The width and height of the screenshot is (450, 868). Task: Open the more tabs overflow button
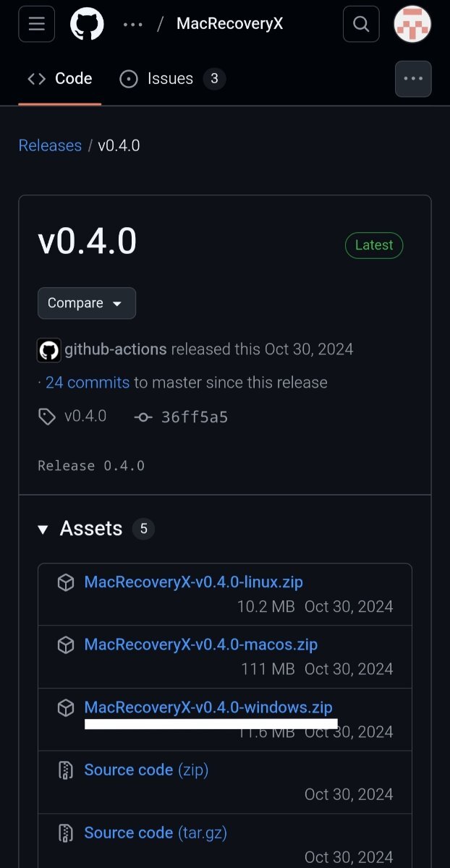pos(413,79)
